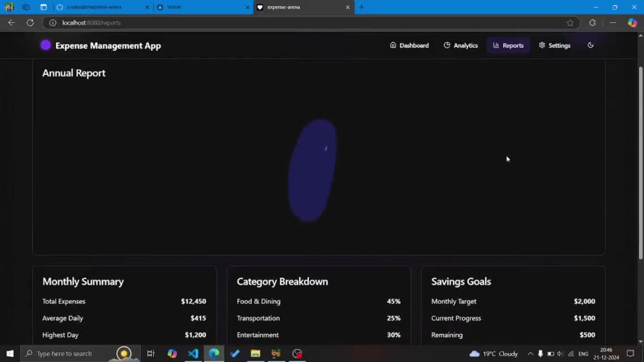Screen dimensions: 644x362
Task: Show hidden system tray icons
Action: coord(530,354)
